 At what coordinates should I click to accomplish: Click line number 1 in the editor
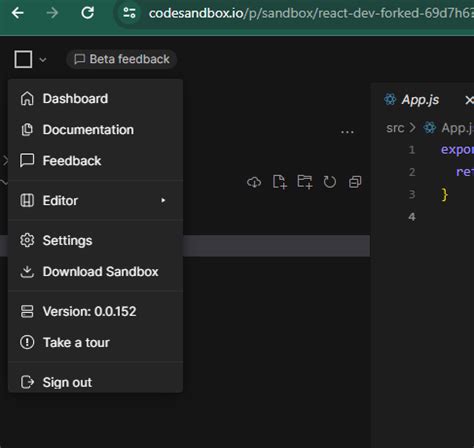[x=412, y=150]
